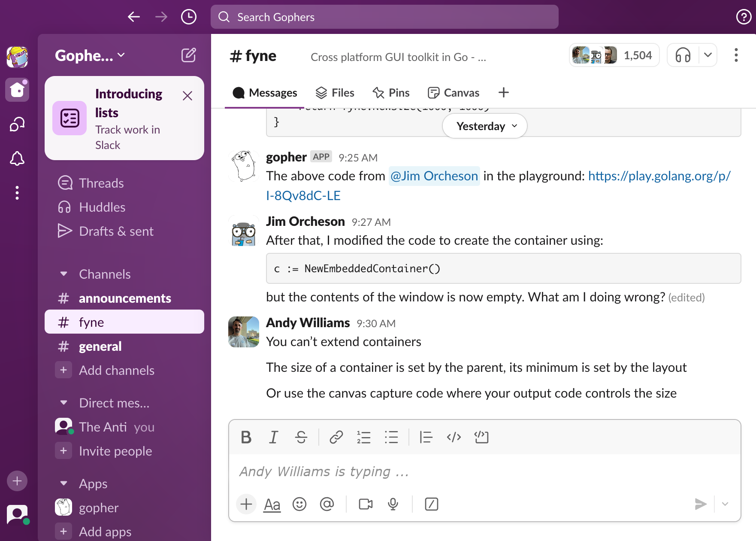Screen dimensions: 756x541
Task: Collapse the Channels section
Action: 64,274
